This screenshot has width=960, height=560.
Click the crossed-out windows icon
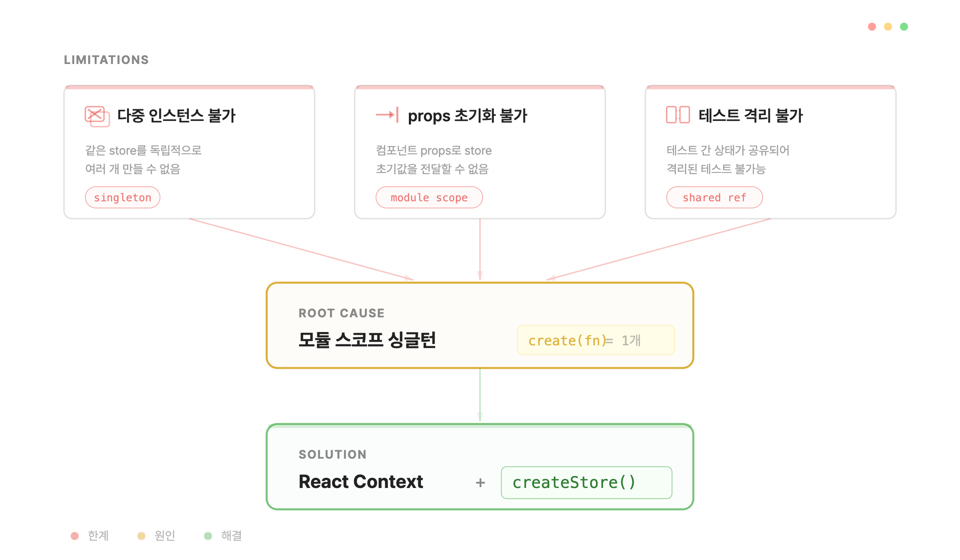tap(97, 116)
